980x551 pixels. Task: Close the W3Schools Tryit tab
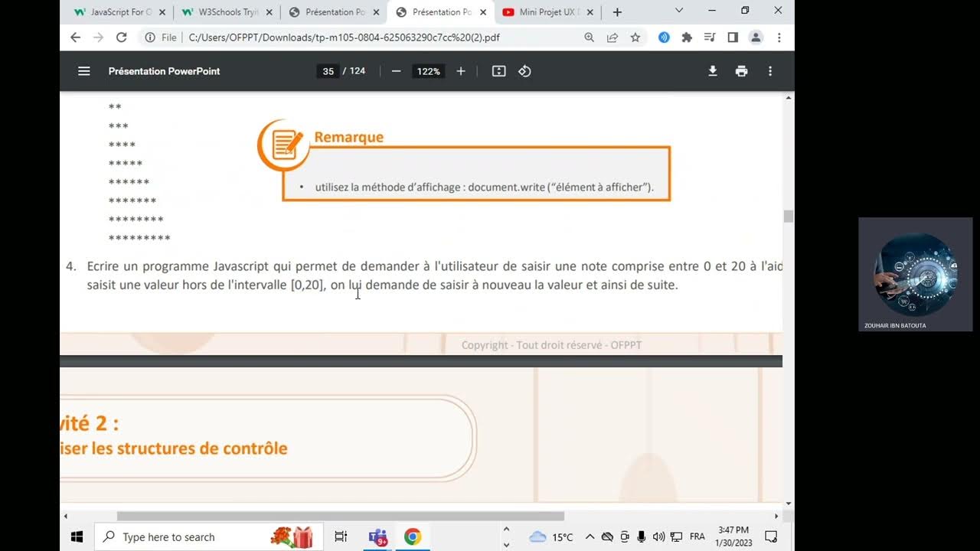(269, 12)
